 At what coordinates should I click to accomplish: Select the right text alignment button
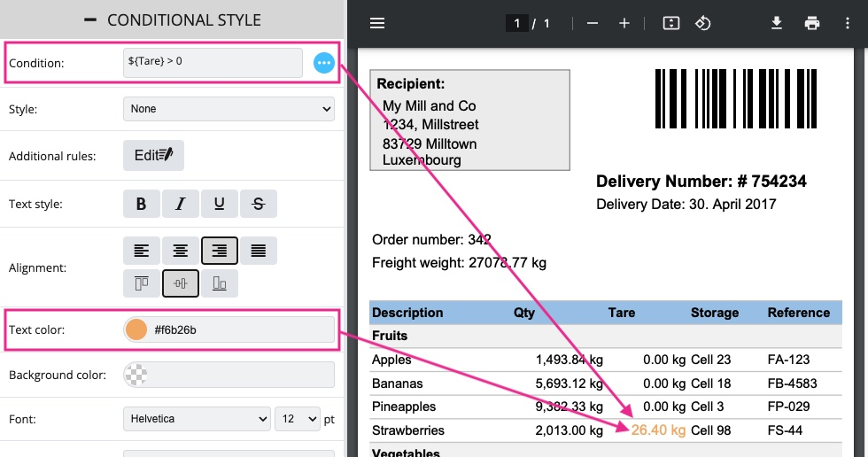[220, 251]
